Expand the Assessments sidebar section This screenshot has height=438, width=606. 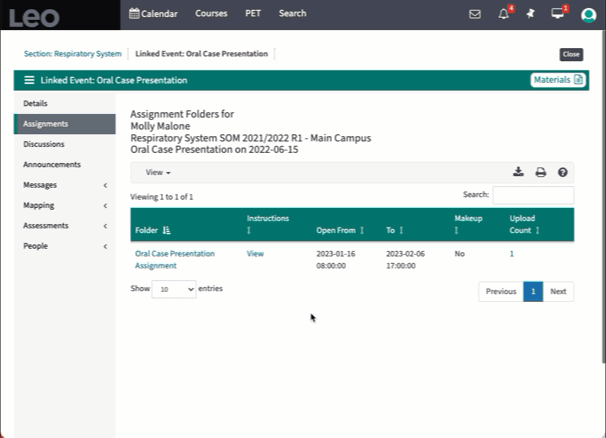pos(65,226)
